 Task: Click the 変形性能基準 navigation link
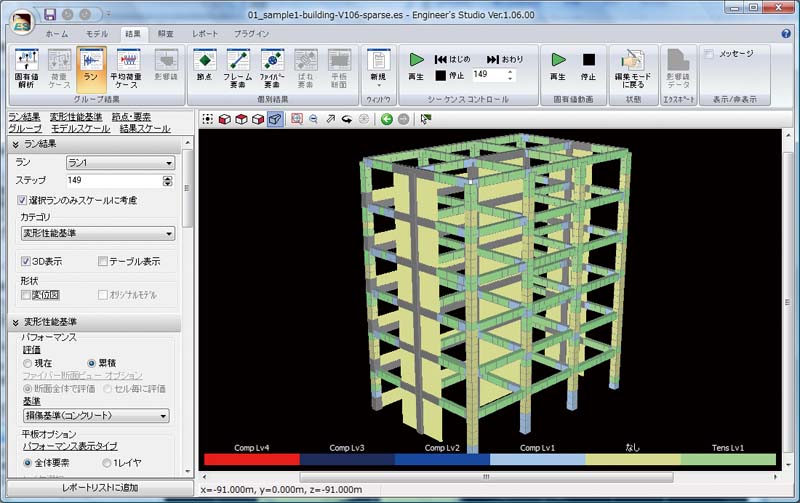click(76, 117)
